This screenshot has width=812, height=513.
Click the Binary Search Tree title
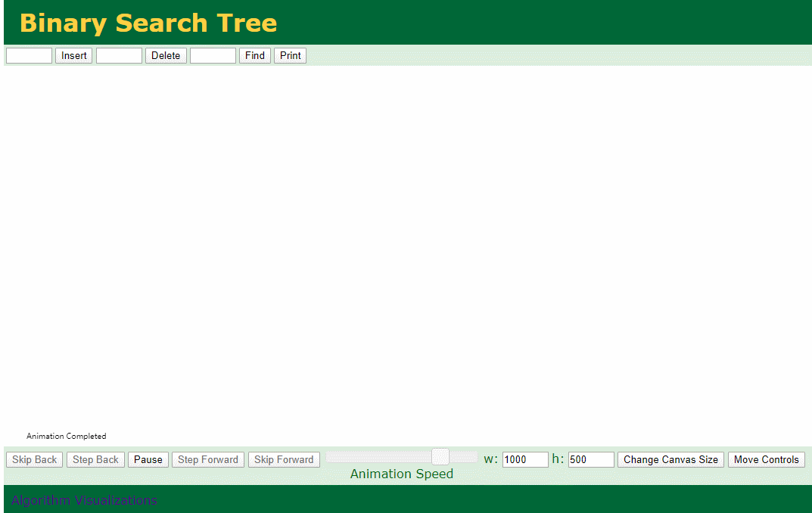pos(148,23)
